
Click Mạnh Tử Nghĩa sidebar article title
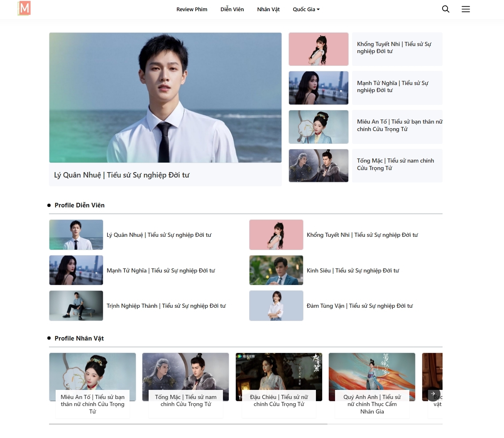coord(392,87)
